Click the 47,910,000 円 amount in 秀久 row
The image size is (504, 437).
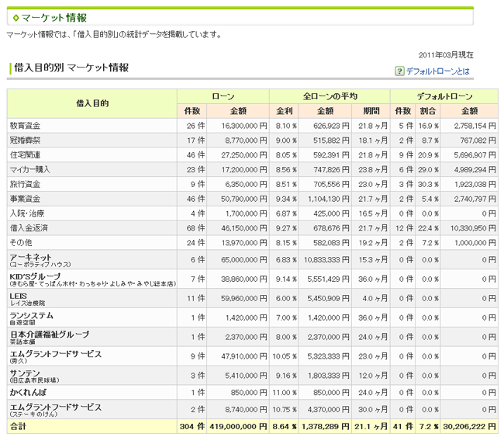click(x=244, y=356)
